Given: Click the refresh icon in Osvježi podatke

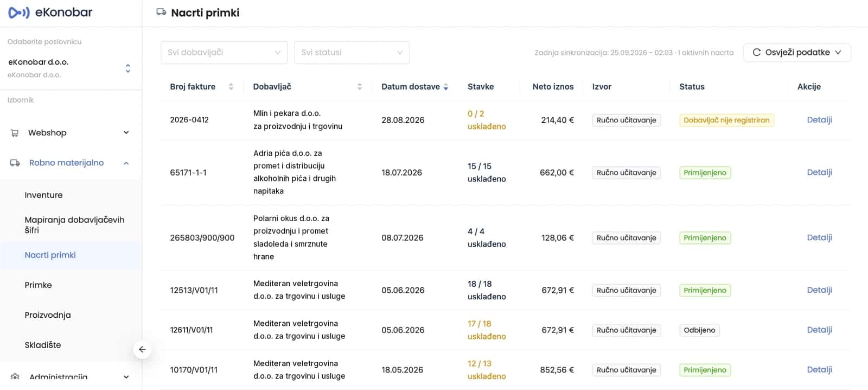Looking at the screenshot, I should pyautogui.click(x=757, y=52).
